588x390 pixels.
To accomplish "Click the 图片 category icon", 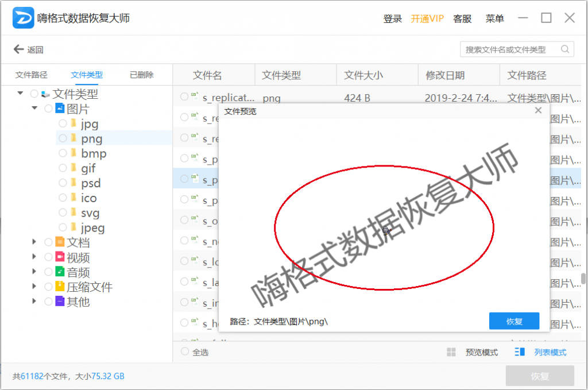I will point(60,109).
